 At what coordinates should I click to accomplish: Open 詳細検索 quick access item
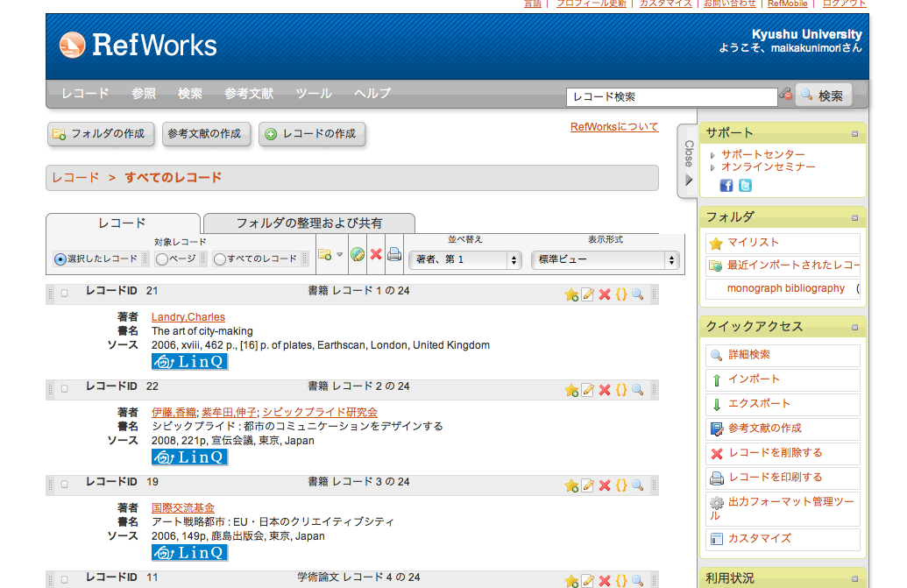click(783, 355)
